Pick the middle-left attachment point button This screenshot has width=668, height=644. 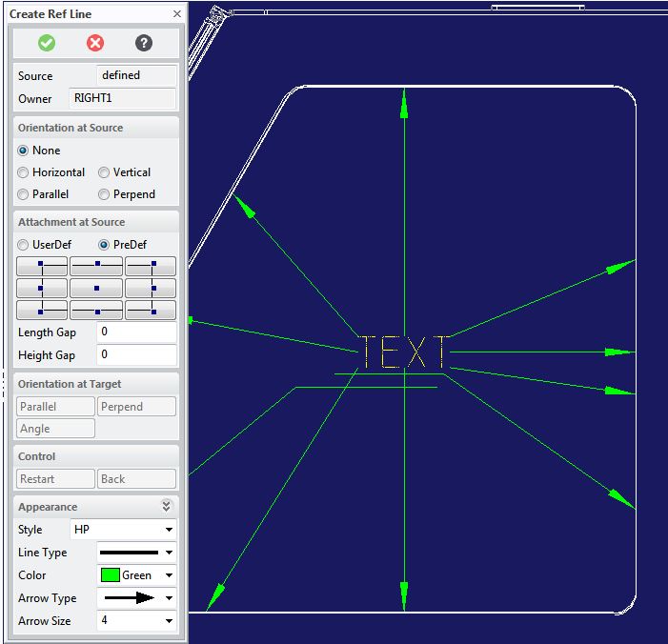(x=42, y=288)
